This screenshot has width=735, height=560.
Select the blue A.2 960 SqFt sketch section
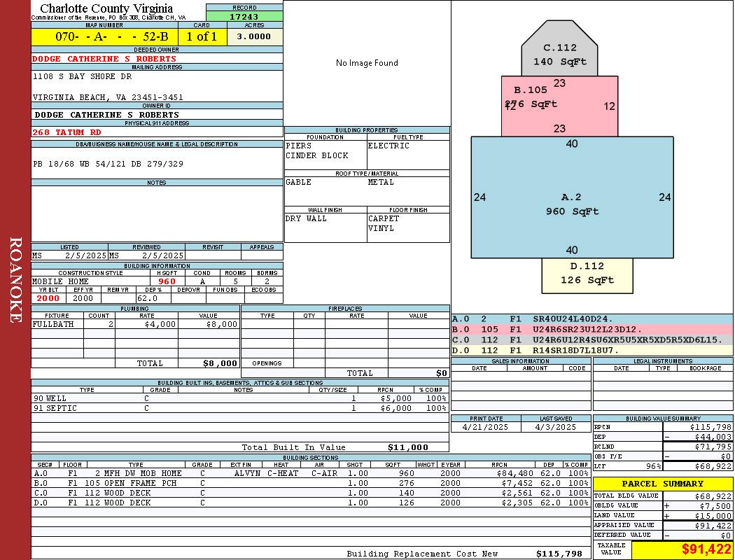(x=572, y=197)
